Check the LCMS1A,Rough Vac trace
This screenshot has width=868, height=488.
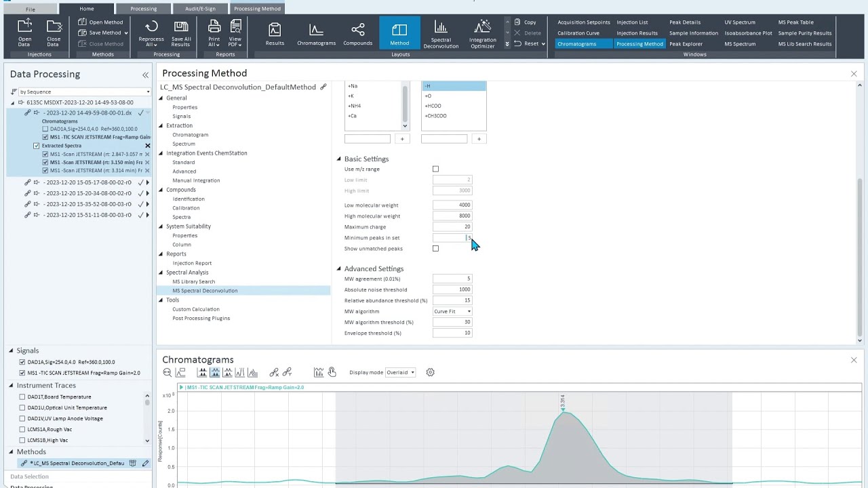pos(22,429)
